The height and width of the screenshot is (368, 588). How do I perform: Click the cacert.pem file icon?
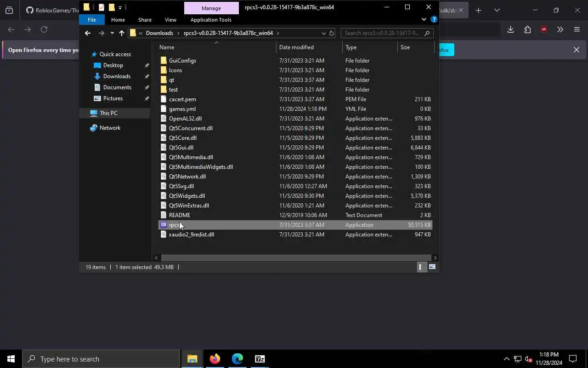(164, 99)
